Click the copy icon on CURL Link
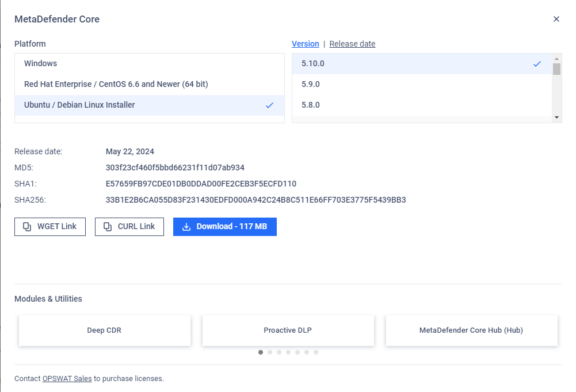This screenshot has width=576, height=392. [x=107, y=227]
